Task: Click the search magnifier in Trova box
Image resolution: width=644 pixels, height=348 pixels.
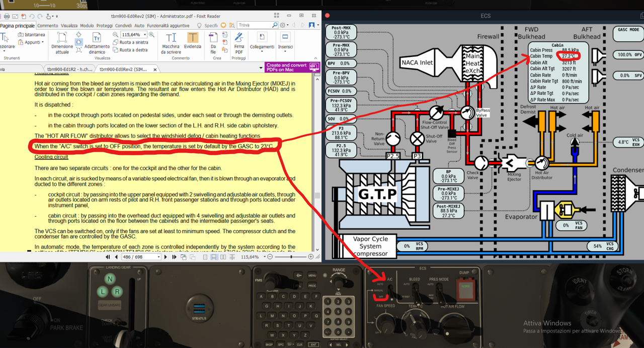Action: coord(275,25)
